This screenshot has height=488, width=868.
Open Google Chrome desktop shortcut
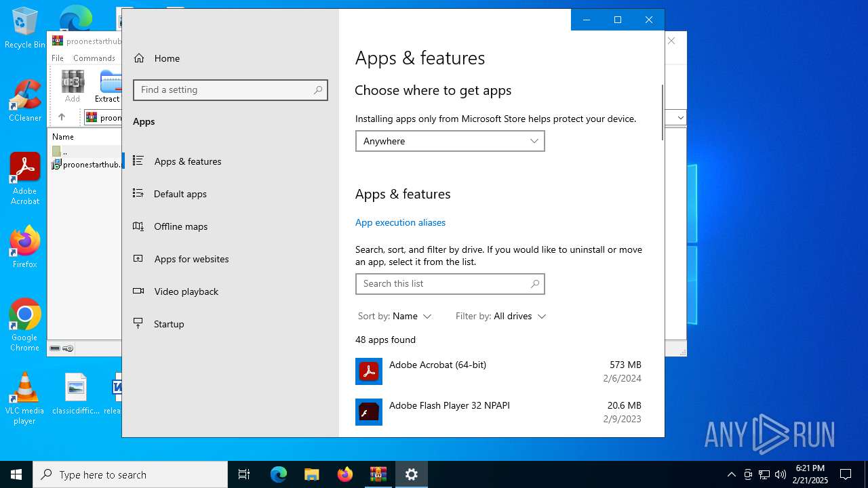24,325
